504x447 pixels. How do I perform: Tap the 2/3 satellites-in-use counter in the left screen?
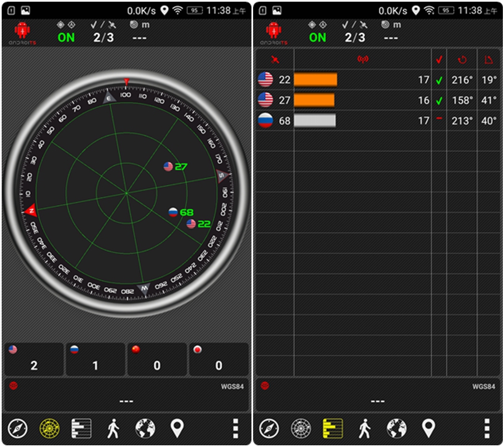[103, 37]
